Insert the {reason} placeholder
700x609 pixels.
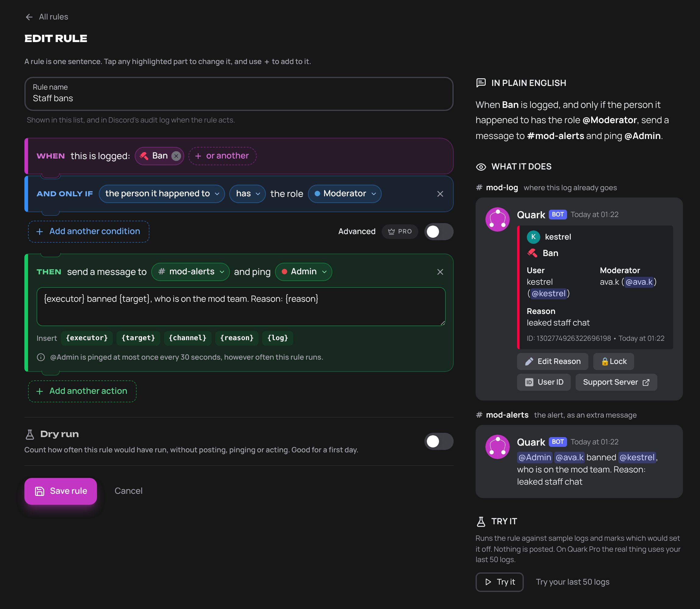[237, 338]
